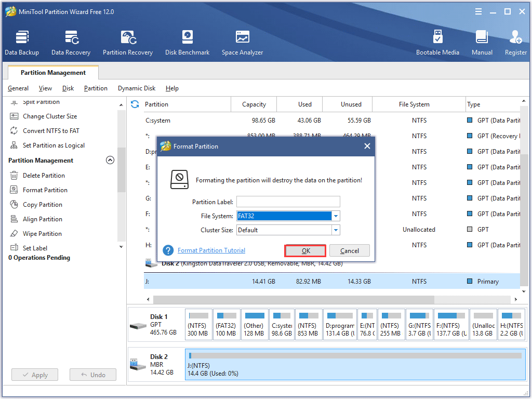Screen dimensions: 532x399
Task: Open the Help menu
Action: [172, 88]
